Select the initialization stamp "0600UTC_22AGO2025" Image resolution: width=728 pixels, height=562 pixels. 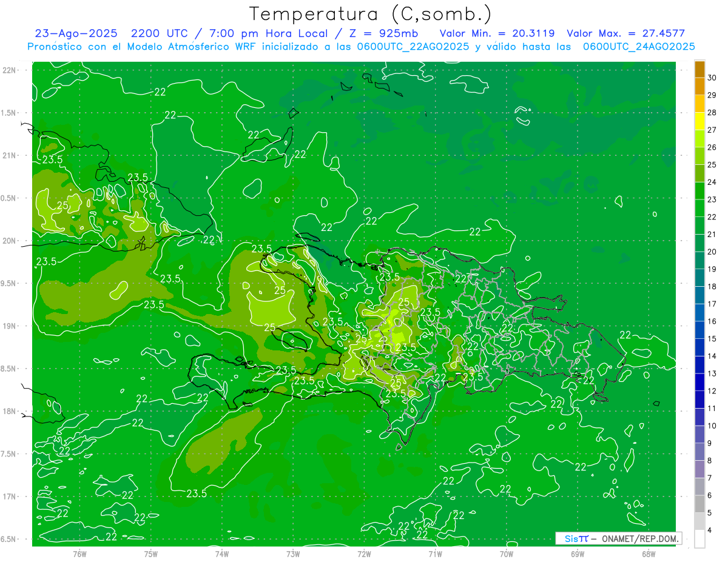pos(413,47)
